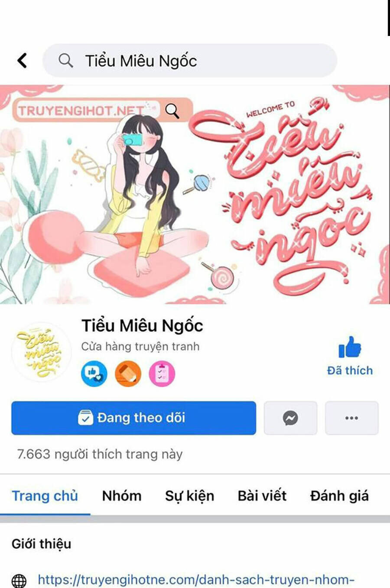Image resolution: width=390 pixels, height=588 pixels.
Task: Open the page profile picture
Action: pos(42,352)
